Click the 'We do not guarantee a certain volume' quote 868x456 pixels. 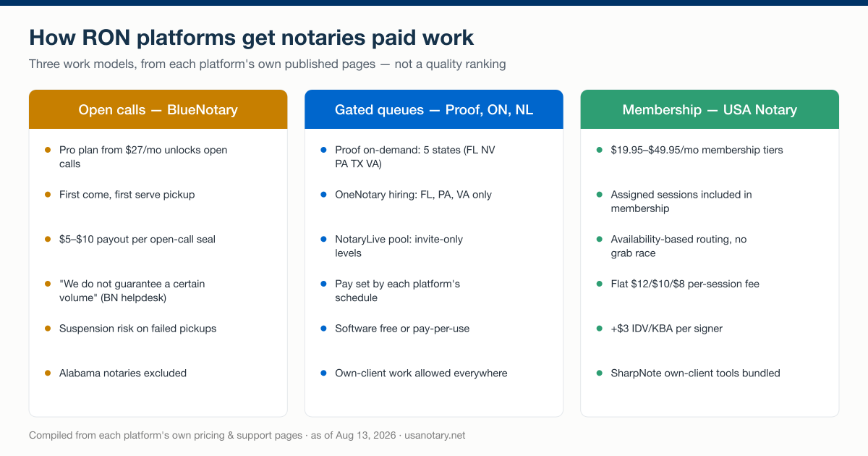[x=132, y=291]
